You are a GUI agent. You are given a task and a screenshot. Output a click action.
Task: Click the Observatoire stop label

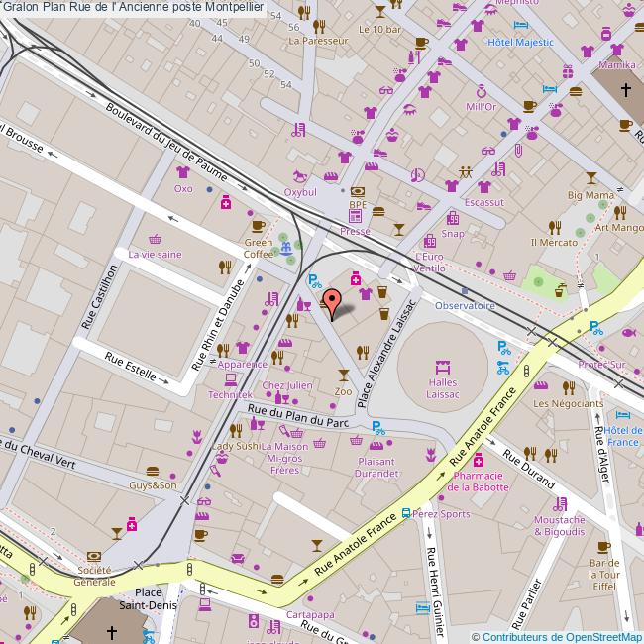click(x=465, y=306)
